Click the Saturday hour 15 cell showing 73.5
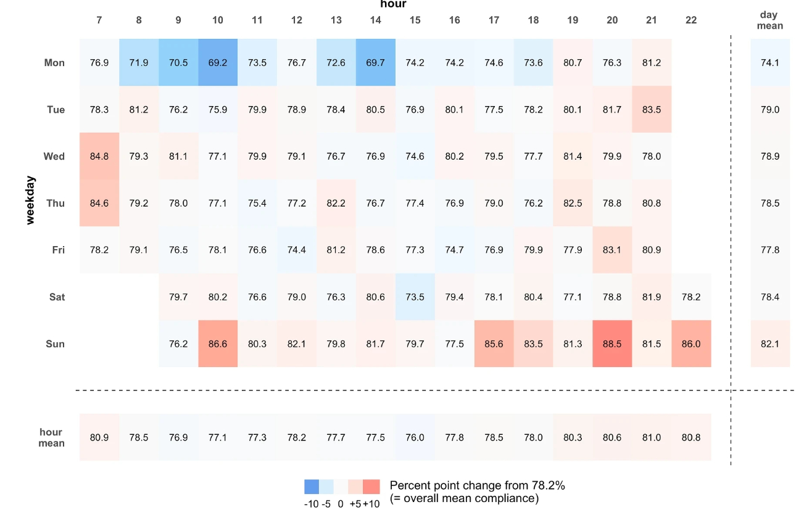Viewport: 812px width, 515px height. click(415, 297)
